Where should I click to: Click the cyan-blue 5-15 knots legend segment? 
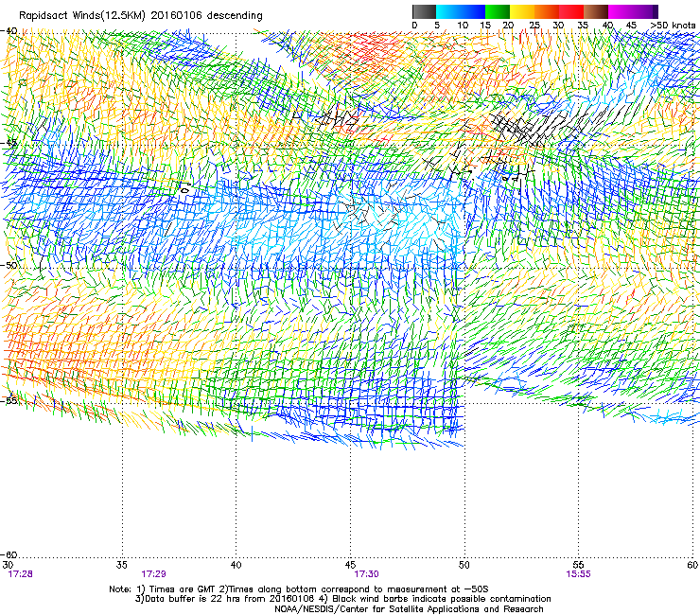461,11
